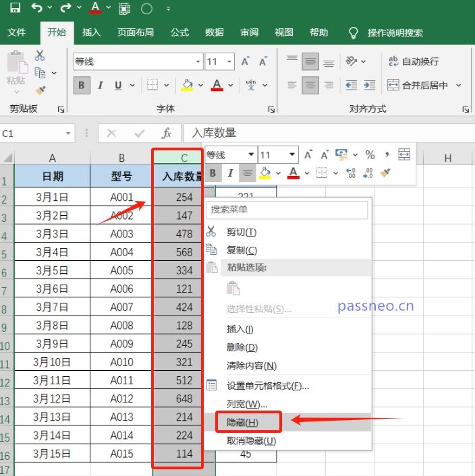Open 设置单元格格式(F) Format Cells
The width and height of the screenshot is (475, 476).
pos(287,386)
